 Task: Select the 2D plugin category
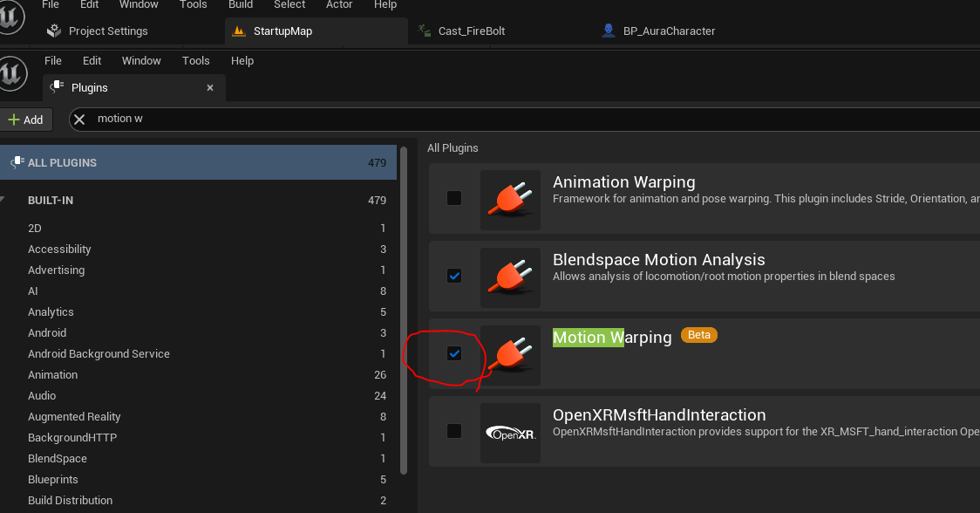point(198,229)
